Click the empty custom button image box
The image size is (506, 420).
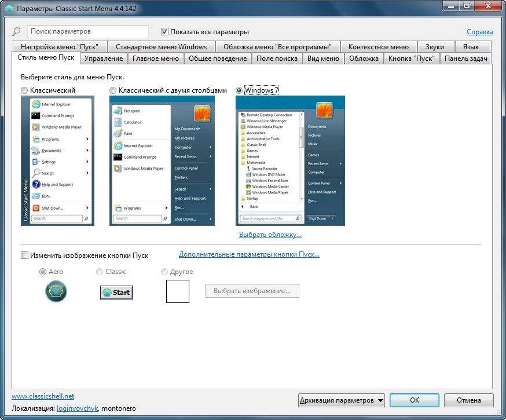click(x=178, y=291)
